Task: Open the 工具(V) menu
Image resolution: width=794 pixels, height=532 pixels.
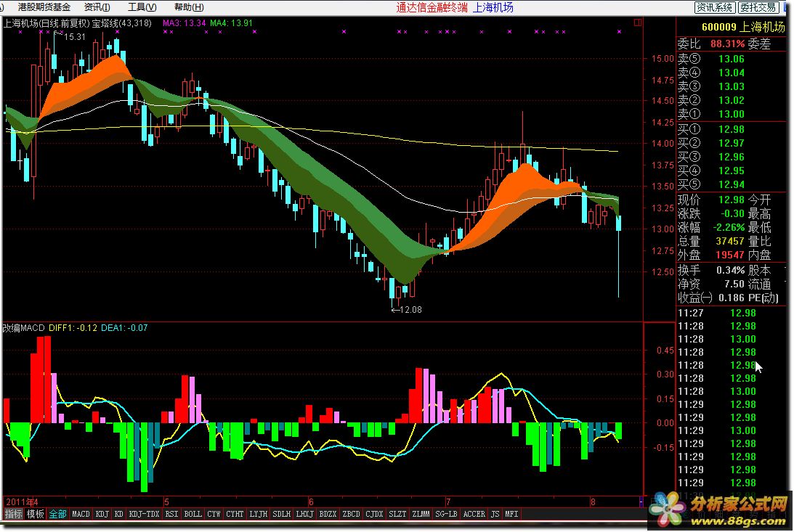Action: point(142,7)
